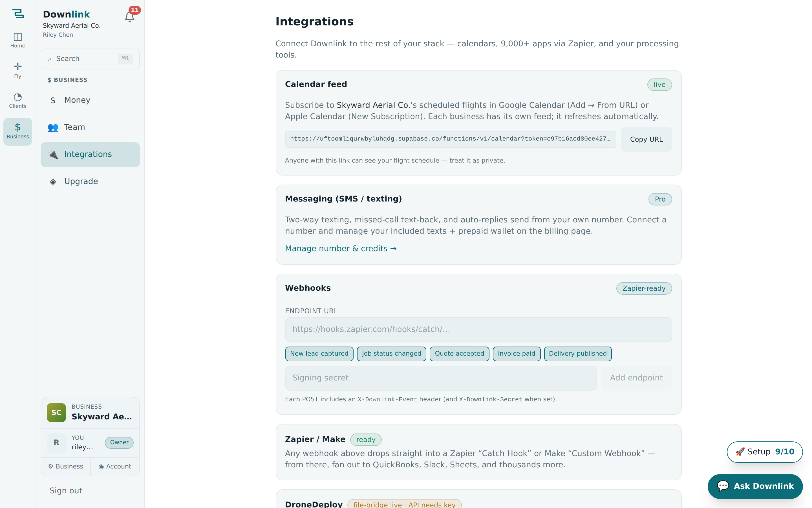This screenshot has height=508, width=812.
Task: Click the Skyward Ae... business switcher
Action: click(90, 413)
